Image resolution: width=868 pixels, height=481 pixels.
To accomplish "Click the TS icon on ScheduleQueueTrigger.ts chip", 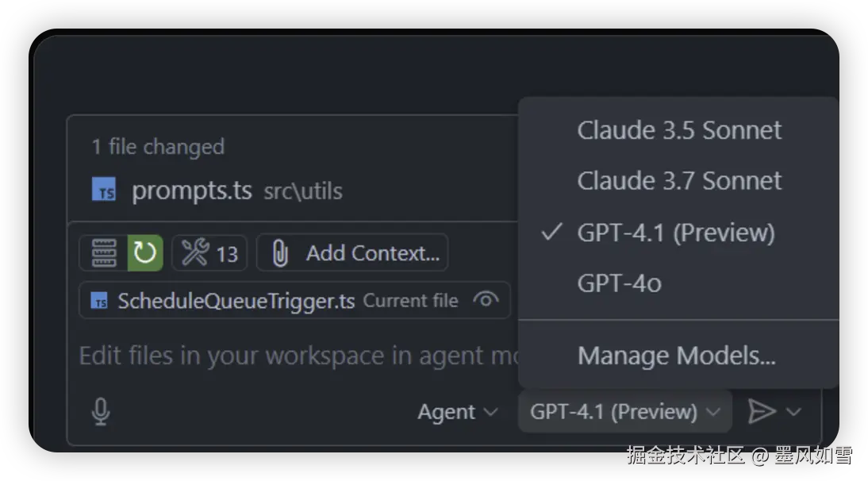I will (x=99, y=301).
